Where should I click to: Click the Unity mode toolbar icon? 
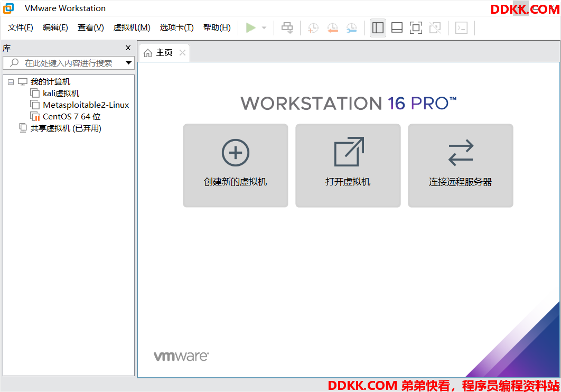[435, 27]
